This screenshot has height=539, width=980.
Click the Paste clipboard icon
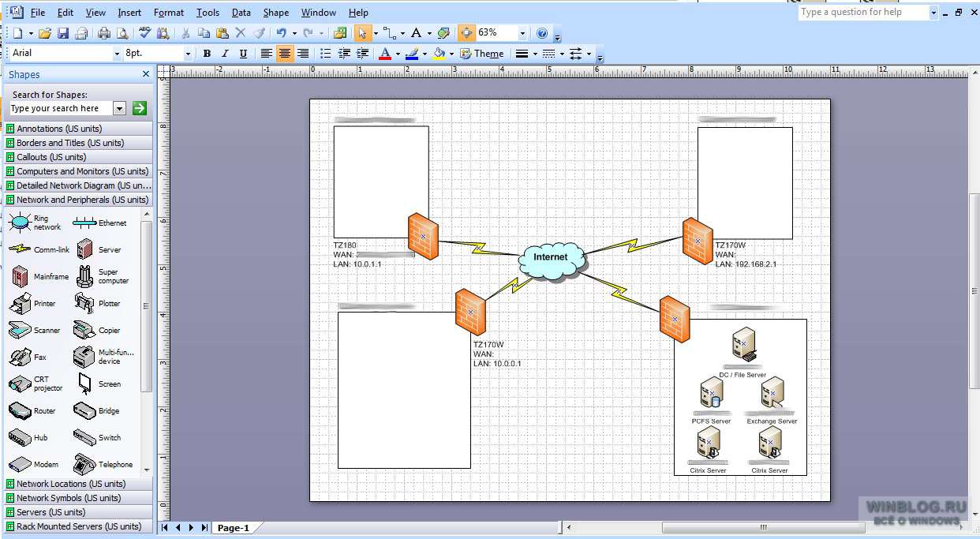point(222,33)
